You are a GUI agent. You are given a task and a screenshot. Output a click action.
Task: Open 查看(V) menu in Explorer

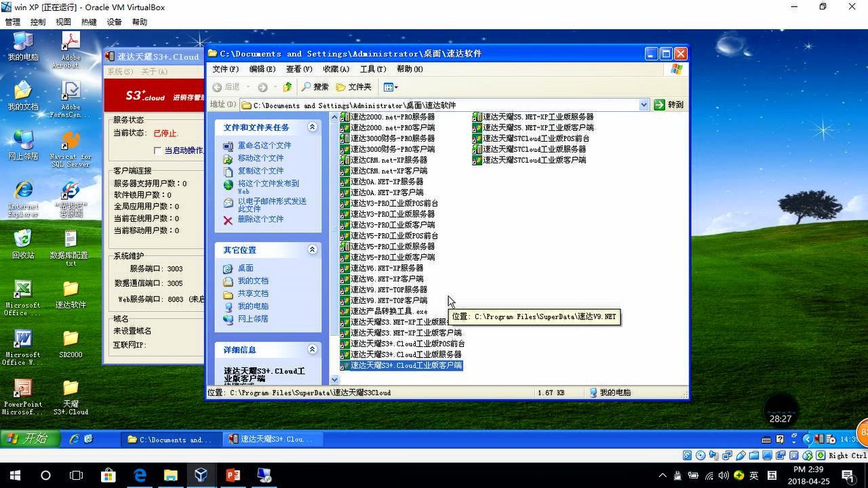[x=299, y=69]
